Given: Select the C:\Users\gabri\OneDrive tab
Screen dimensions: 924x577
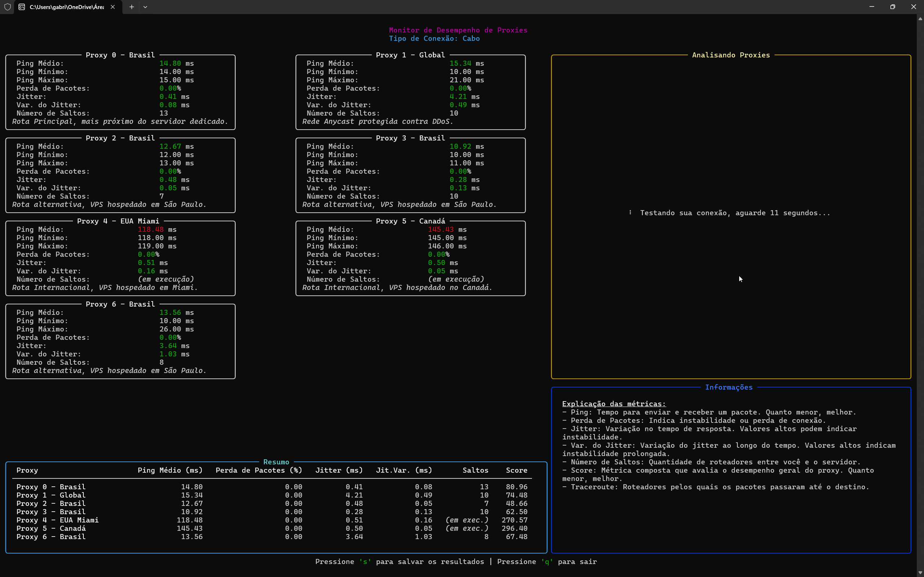Looking at the screenshot, I should [68, 7].
